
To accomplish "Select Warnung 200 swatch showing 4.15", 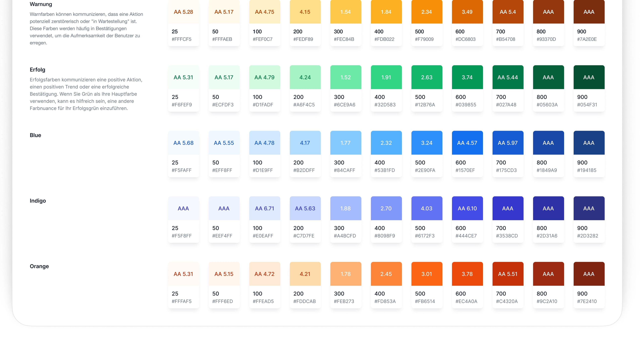I will (305, 12).
